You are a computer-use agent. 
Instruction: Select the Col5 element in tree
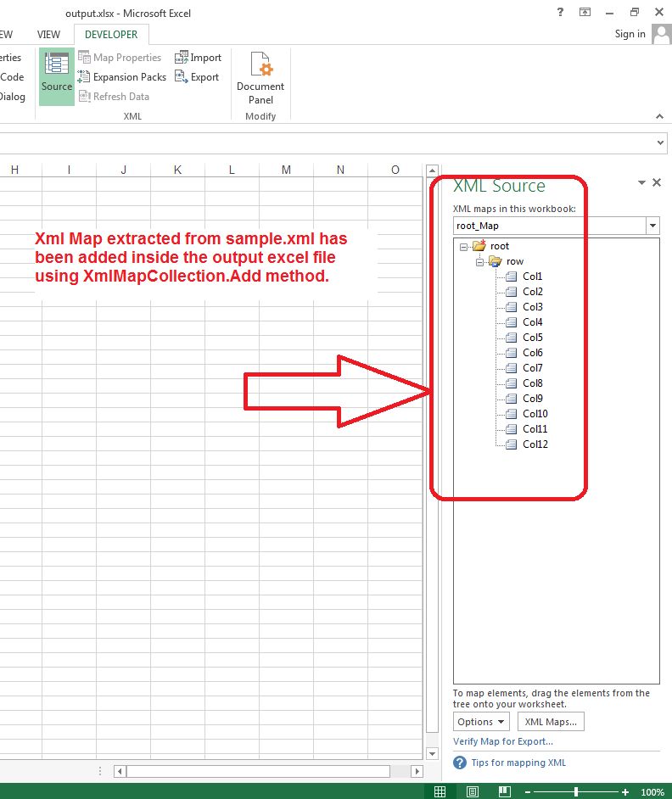[x=532, y=338]
